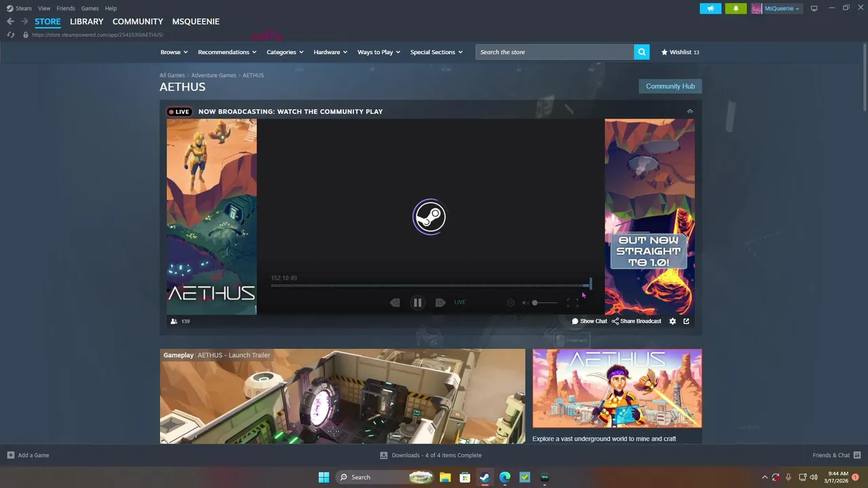The width and height of the screenshot is (868, 488).
Task: Reload the store page with refresh icon
Action: coord(11,35)
